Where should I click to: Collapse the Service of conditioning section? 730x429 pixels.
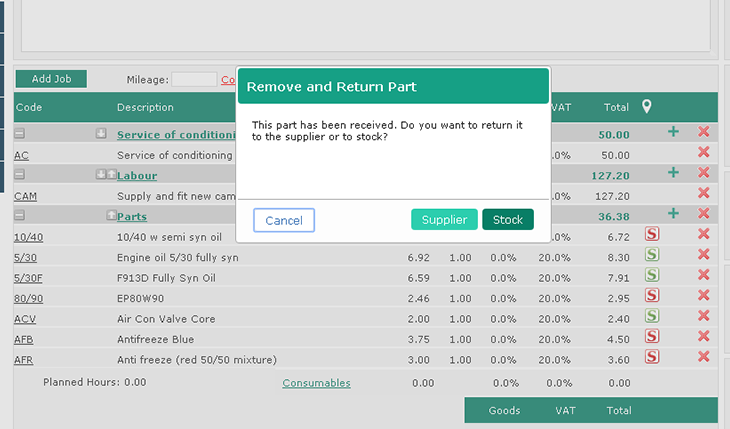click(20, 134)
